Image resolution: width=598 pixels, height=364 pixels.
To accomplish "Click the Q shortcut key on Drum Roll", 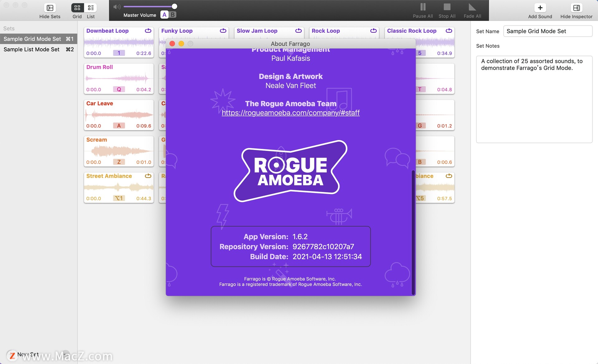I will (119, 89).
